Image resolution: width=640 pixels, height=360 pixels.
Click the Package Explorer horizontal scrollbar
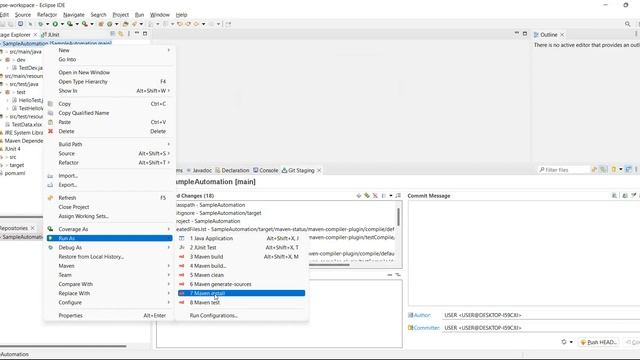pos(63,346)
